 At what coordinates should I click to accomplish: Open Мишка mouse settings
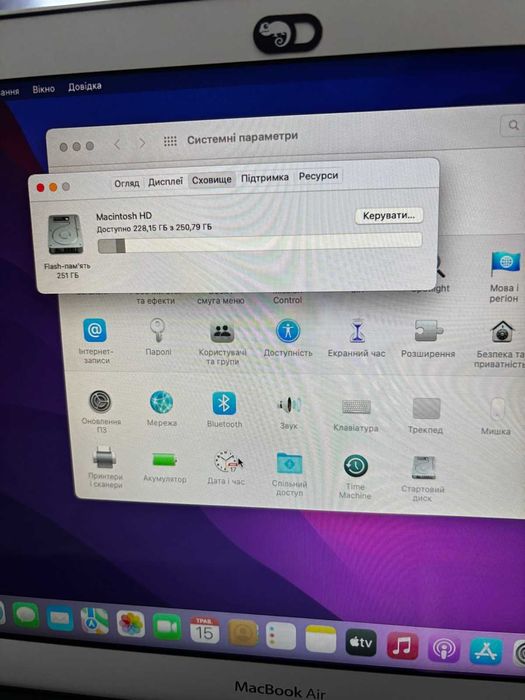pos(496,416)
